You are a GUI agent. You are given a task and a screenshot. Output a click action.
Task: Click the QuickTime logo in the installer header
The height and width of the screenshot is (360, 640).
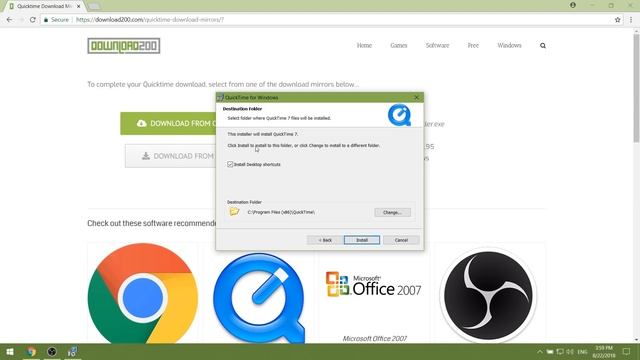tap(399, 115)
